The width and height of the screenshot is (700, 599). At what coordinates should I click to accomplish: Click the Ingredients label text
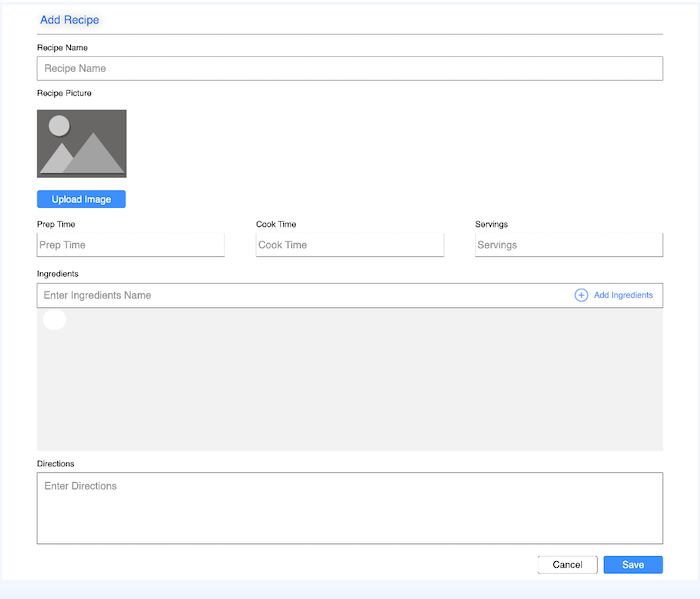click(58, 274)
